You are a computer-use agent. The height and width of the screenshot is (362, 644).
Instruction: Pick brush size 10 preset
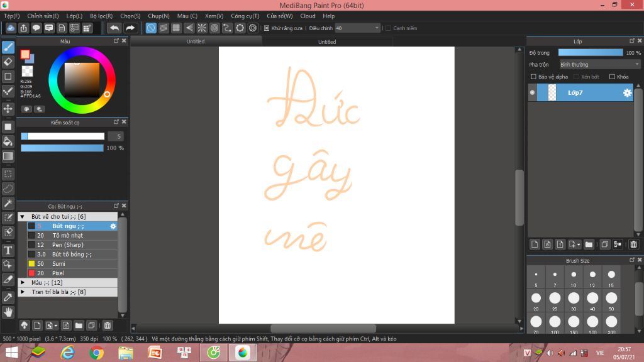(574, 278)
